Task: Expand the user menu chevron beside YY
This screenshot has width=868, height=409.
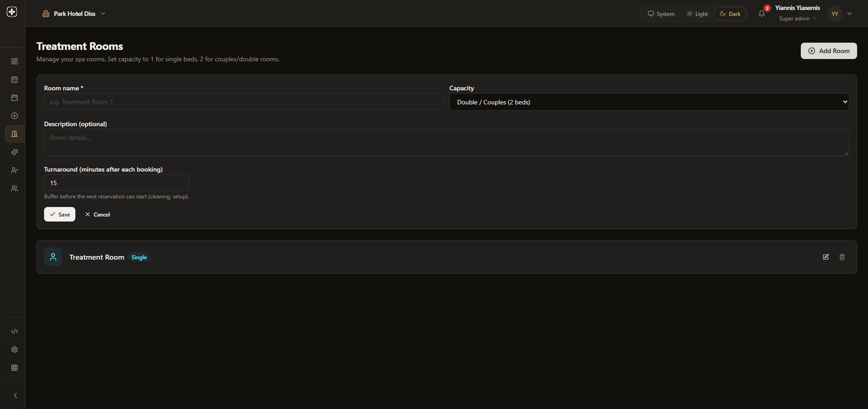Action: pos(849,14)
